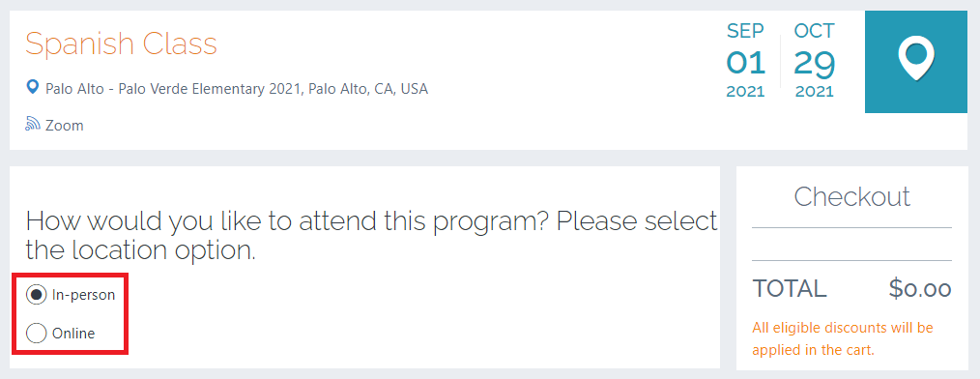Click the large white map pin icon
This screenshot has width=980, height=379.
pyautogui.click(x=915, y=59)
